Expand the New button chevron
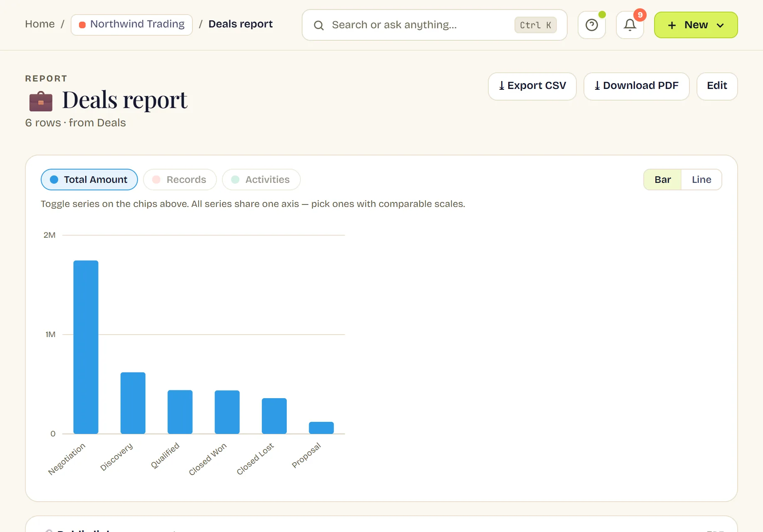The image size is (763, 532). pyautogui.click(x=720, y=25)
